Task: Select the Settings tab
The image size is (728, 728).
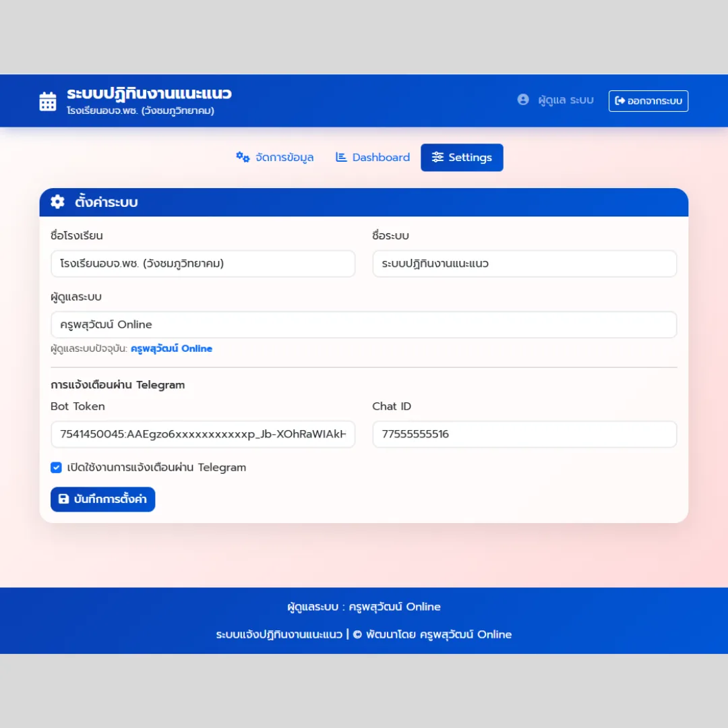Action: 462,157
